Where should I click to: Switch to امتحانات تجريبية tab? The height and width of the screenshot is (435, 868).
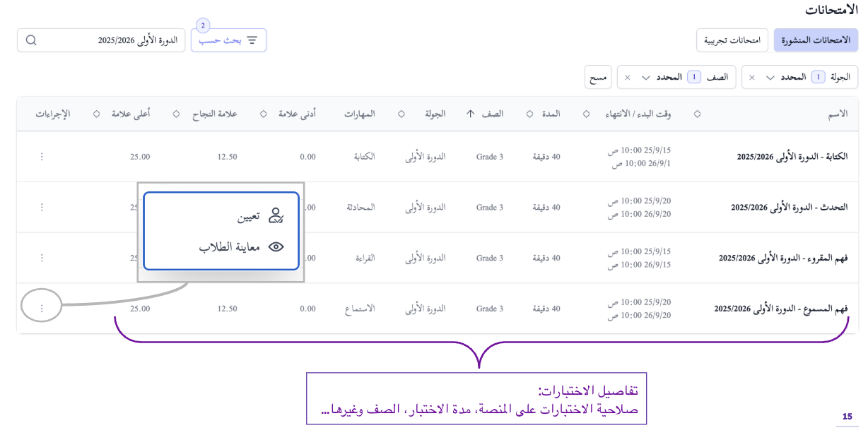(x=732, y=40)
